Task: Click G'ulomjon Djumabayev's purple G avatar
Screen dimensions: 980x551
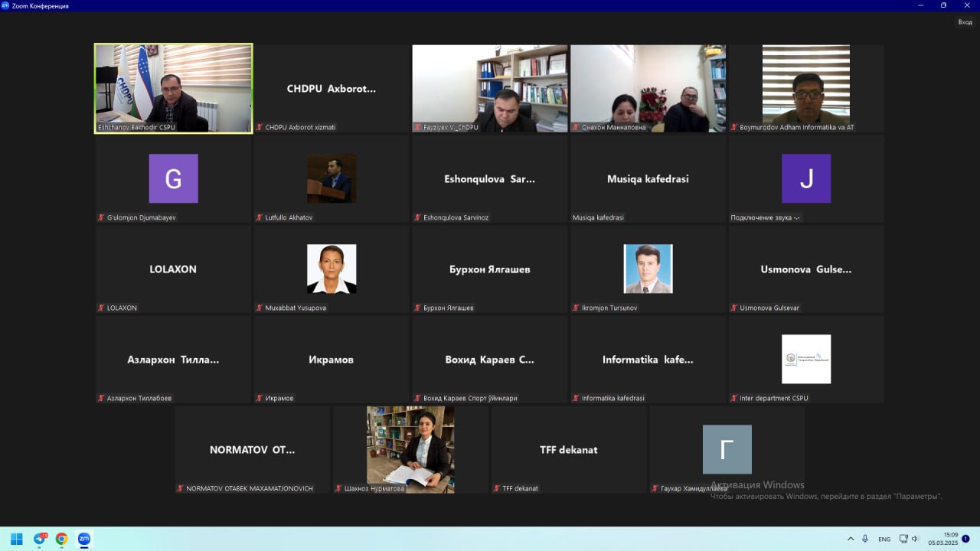Action: [173, 178]
